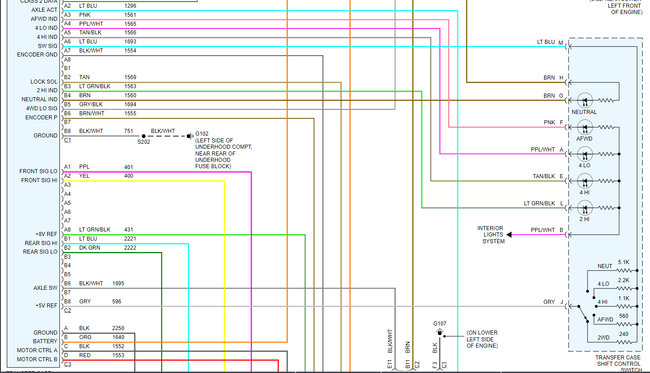Click circuit number 401
The width and height of the screenshot is (650, 373).
(x=129, y=167)
